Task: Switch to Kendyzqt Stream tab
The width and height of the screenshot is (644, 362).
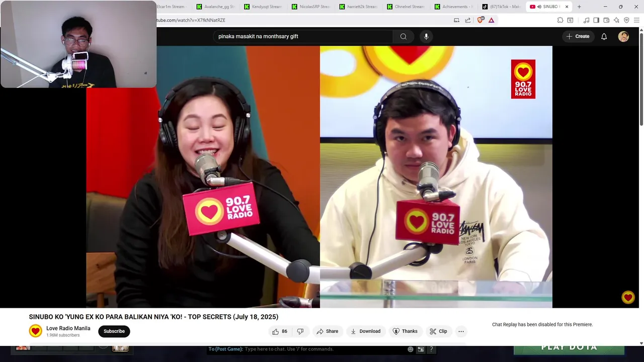Action: (263, 7)
